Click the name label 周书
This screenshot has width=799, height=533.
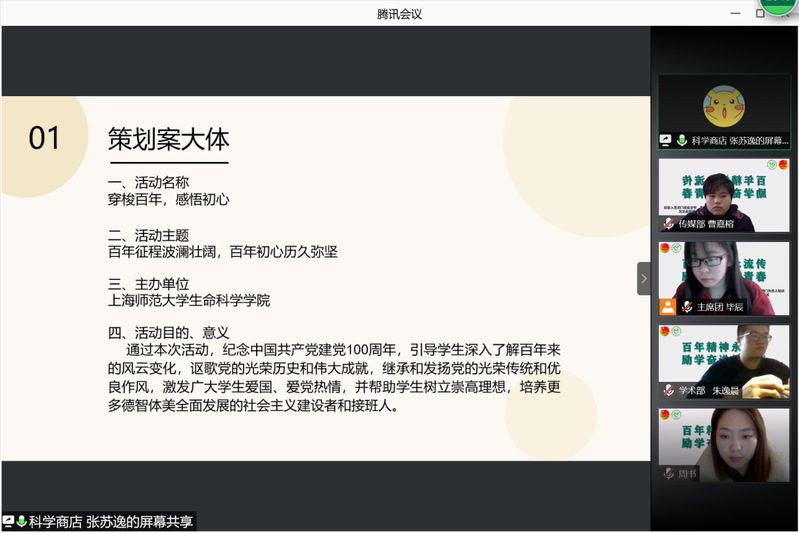[x=687, y=474]
